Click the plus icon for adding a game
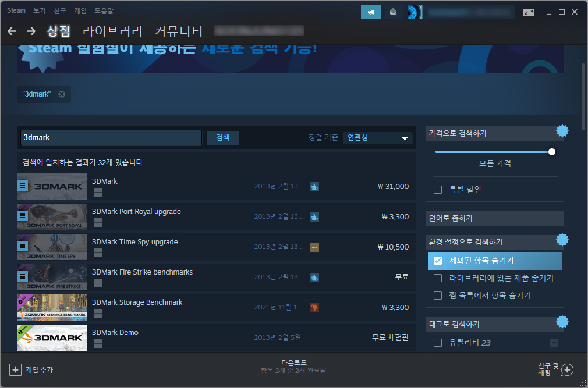This screenshot has width=588, height=388. tap(15, 369)
